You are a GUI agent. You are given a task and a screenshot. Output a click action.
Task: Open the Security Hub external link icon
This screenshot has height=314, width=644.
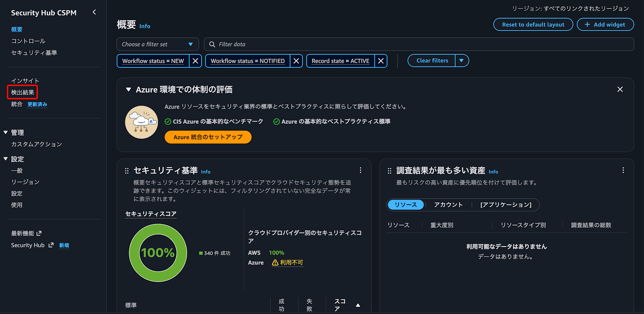pos(51,245)
